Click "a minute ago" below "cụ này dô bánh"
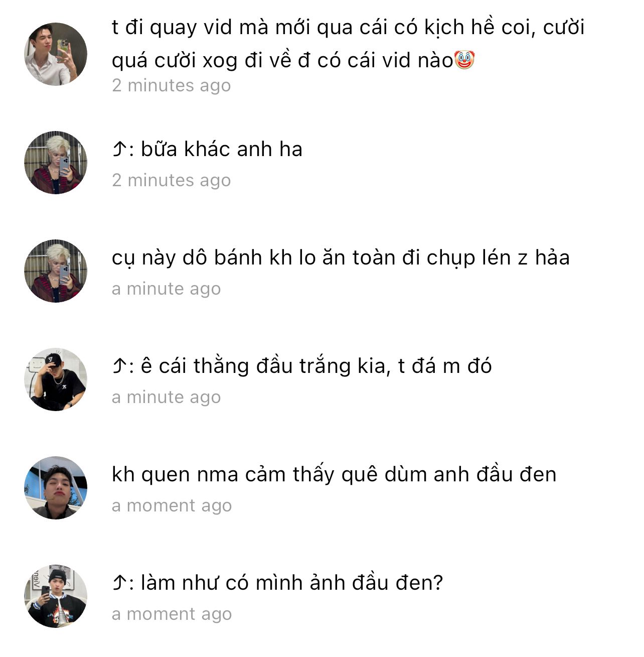The width and height of the screenshot is (644, 657). [166, 289]
